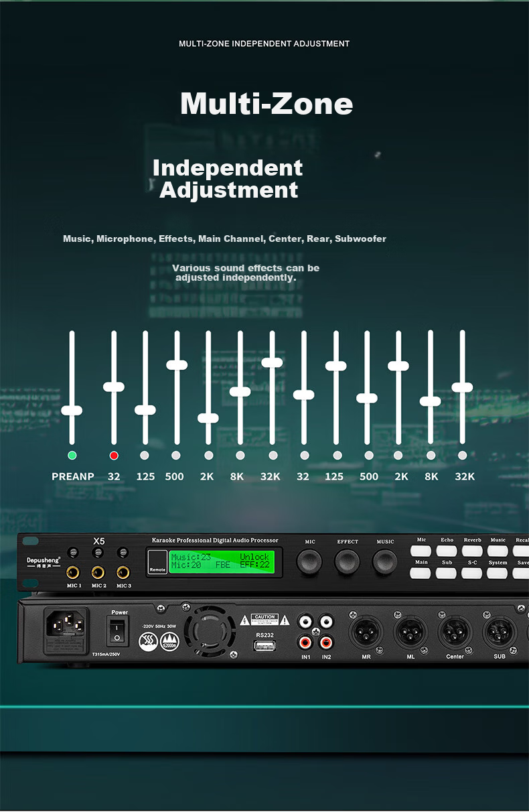Click the SUB XLR output connector

500,632
